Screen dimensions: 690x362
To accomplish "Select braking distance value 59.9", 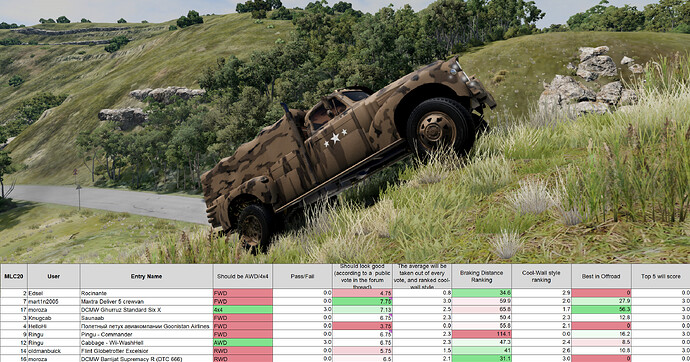I will coord(481,301).
